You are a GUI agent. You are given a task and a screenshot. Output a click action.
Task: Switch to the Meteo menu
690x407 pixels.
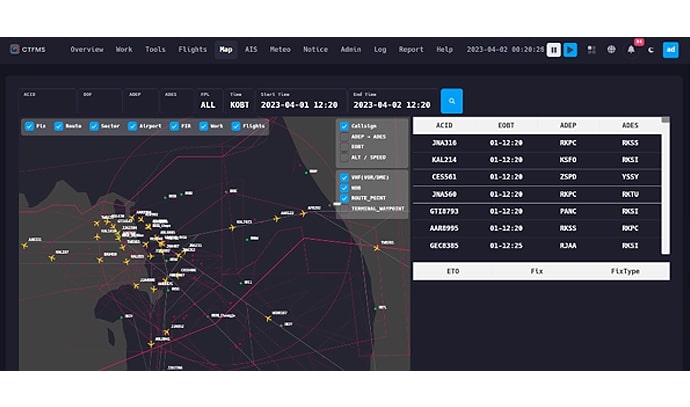point(280,49)
